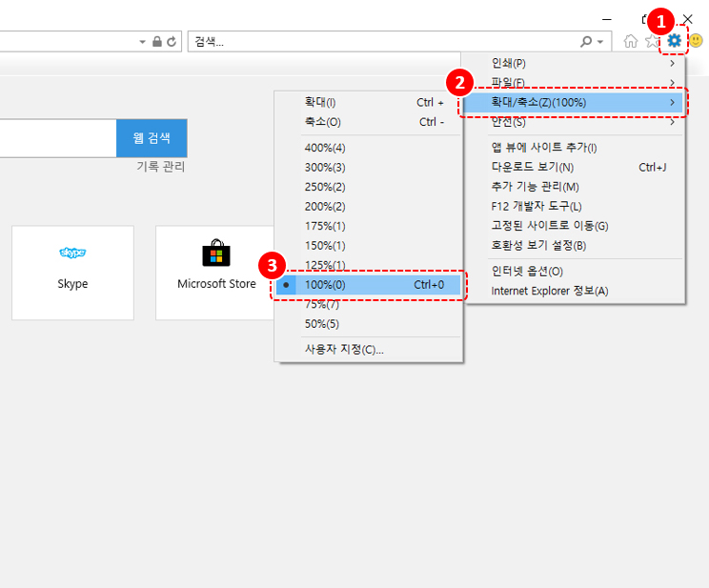Select 다운로드 보기(N) menu item
This screenshot has height=588, width=709.
(x=533, y=167)
